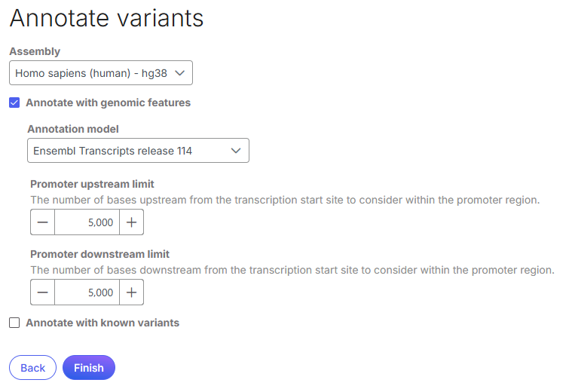Click chevron arrow on Ensembl Transcripts selector

236,151
